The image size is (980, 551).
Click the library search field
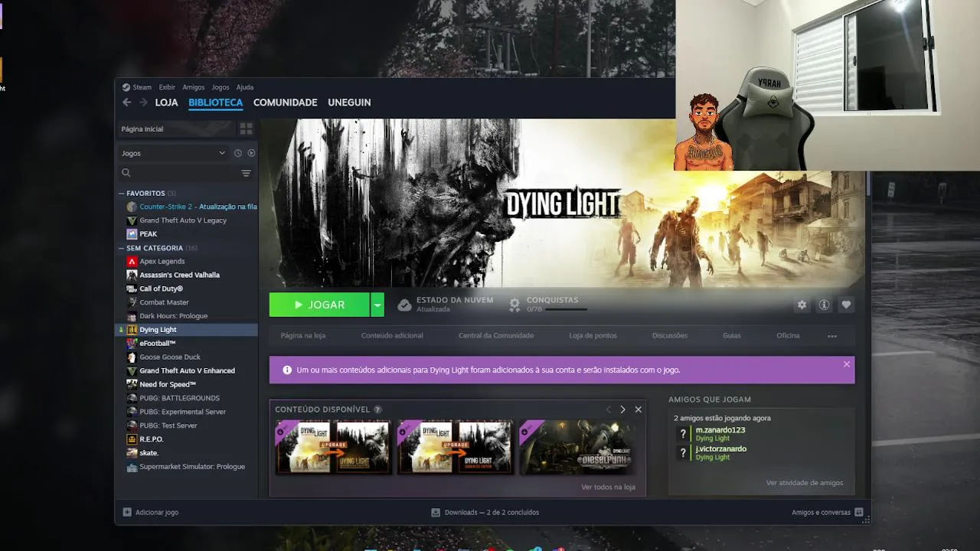coord(184,173)
